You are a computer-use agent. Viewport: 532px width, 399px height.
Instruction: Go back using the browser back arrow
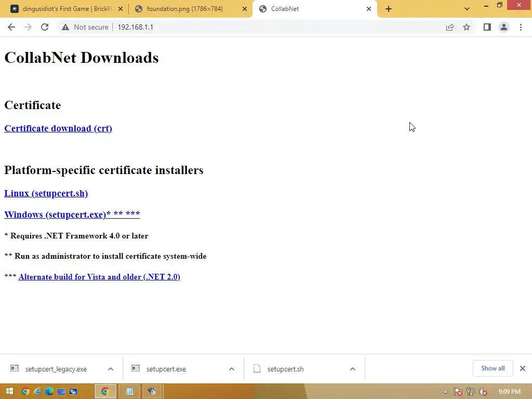tap(11, 27)
